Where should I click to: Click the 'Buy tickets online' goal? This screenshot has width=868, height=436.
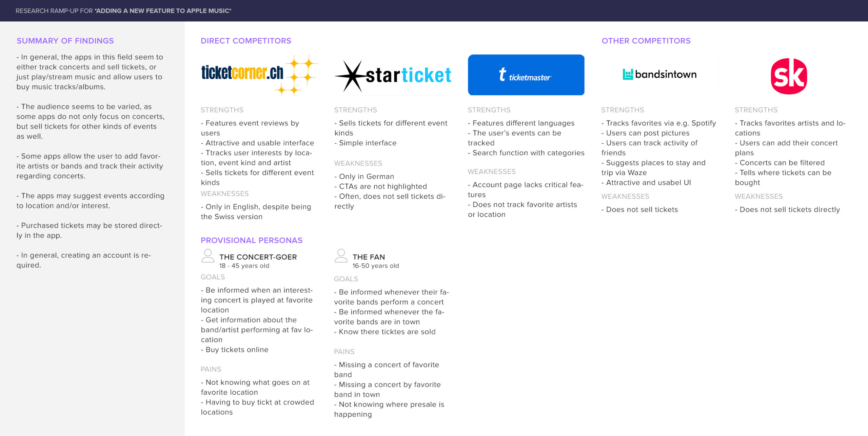[x=235, y=350]
